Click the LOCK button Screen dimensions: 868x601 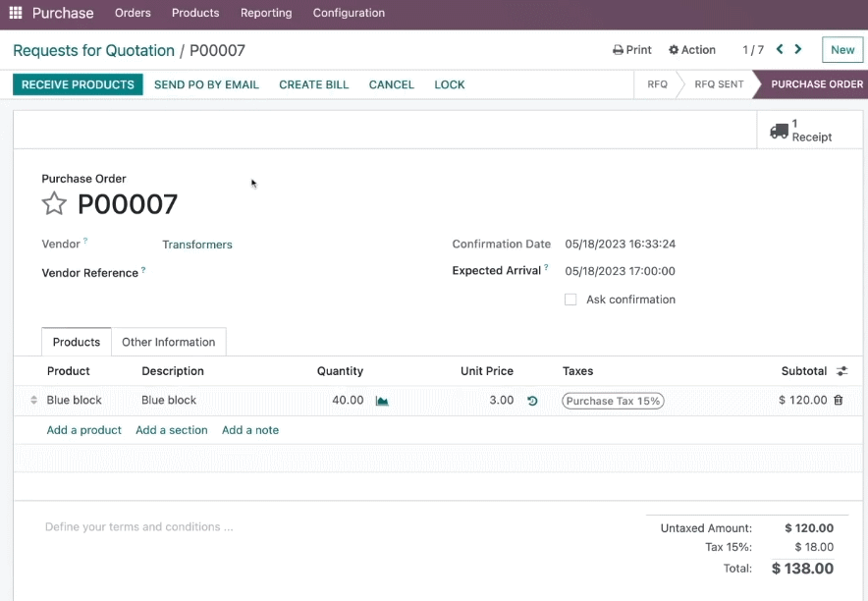[450, 84]
